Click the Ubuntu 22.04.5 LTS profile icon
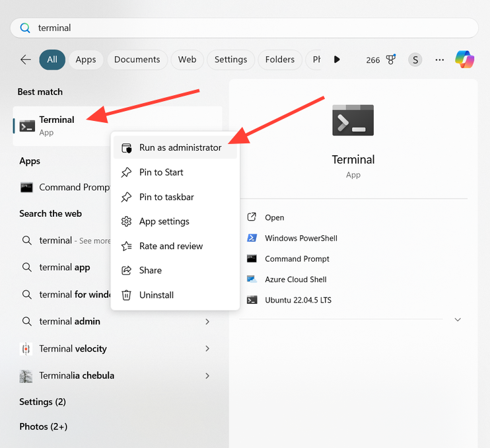The height and width of the screenshot is (448, 490). click(x=252, y=300)
